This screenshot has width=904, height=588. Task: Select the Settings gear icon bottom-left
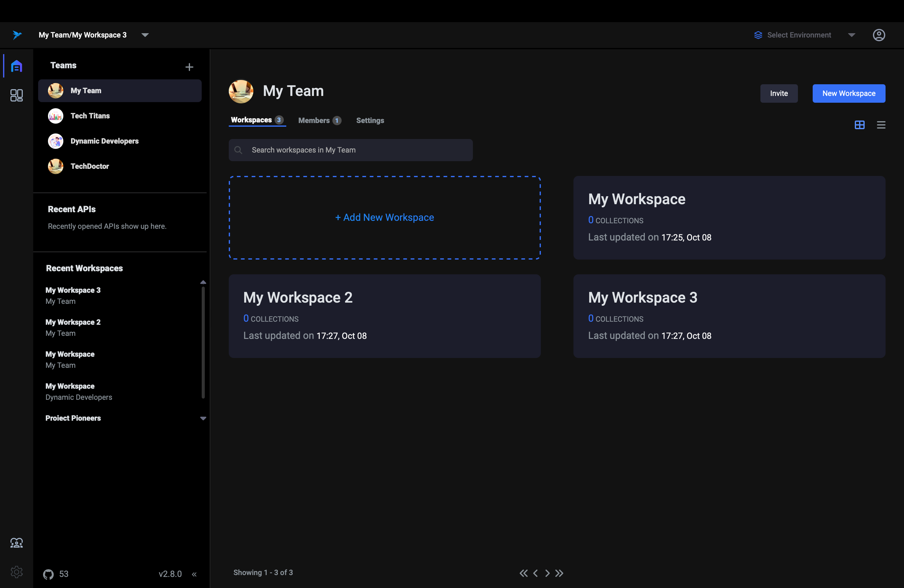[17, 573]
